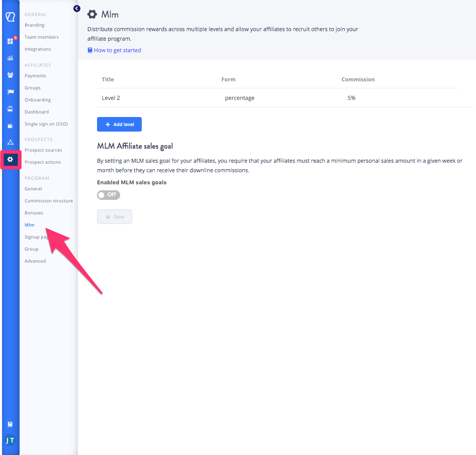476x455 pixels.
Task: Click the wallet icon in sidebar
Action: point(10,126)
